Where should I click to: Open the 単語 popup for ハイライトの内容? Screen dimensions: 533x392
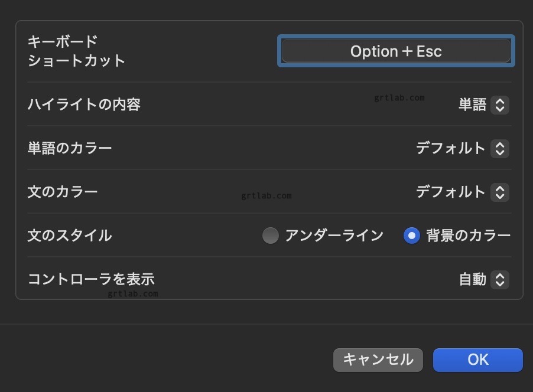(x=483, y=105)
